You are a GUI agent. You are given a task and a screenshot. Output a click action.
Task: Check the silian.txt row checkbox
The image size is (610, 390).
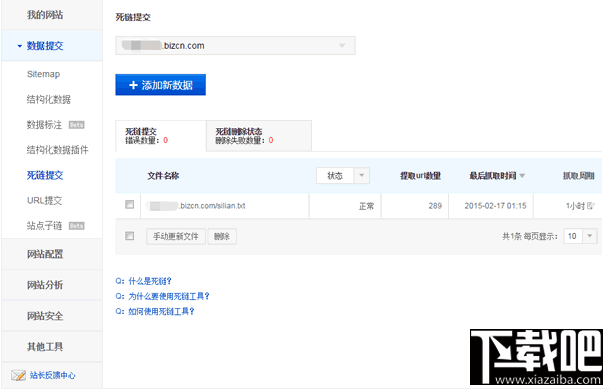[x=130, y=204]
